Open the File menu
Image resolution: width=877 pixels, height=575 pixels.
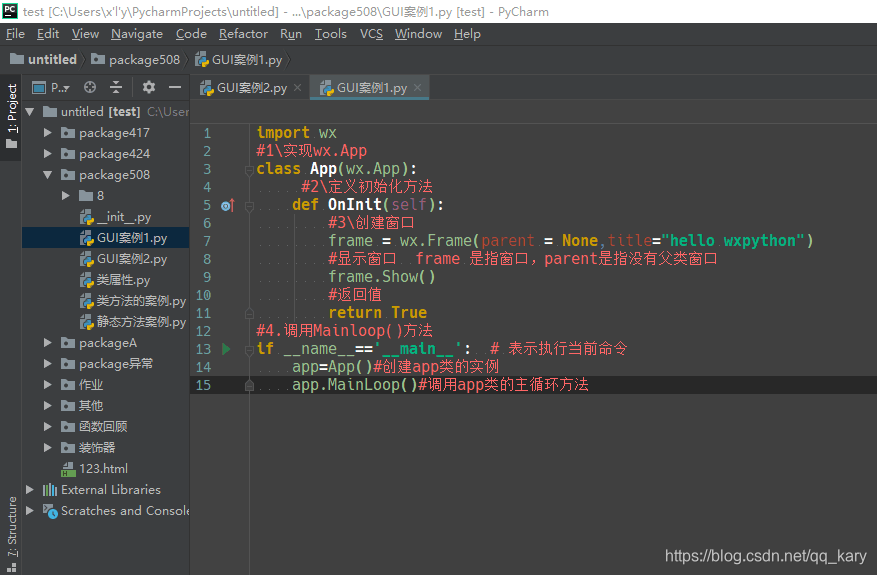point(15,34)
